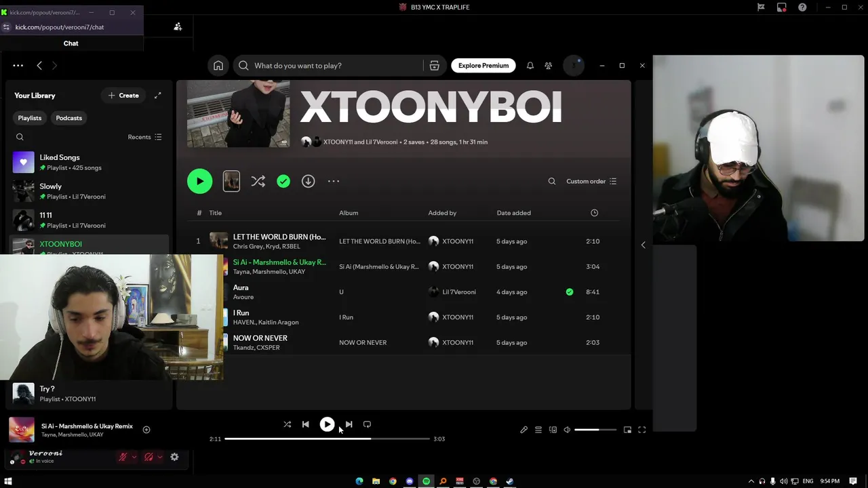Go back with the Spotify back arrow
This screenshot has height=488, width=868.
pyautogui.click(x=39, y=66)
